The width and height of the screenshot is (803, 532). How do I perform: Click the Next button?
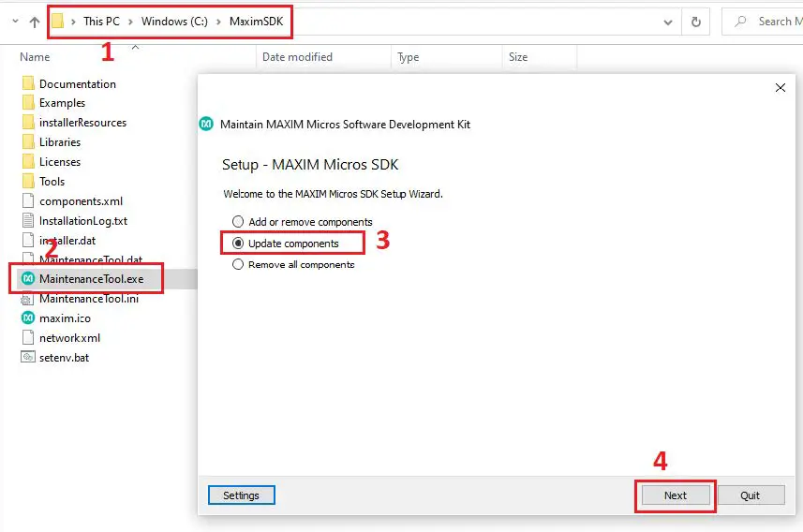(676, 495)
